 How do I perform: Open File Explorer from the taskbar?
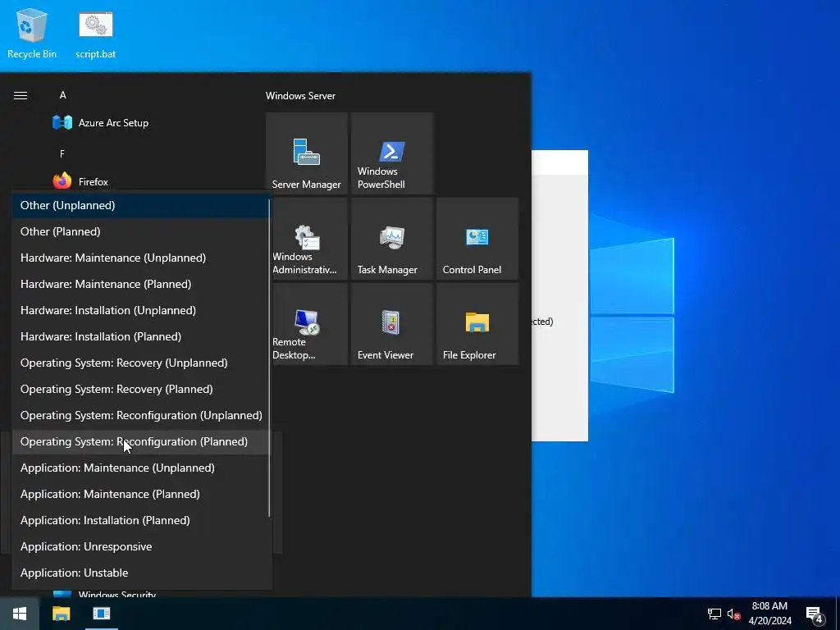tap(61, 614)
